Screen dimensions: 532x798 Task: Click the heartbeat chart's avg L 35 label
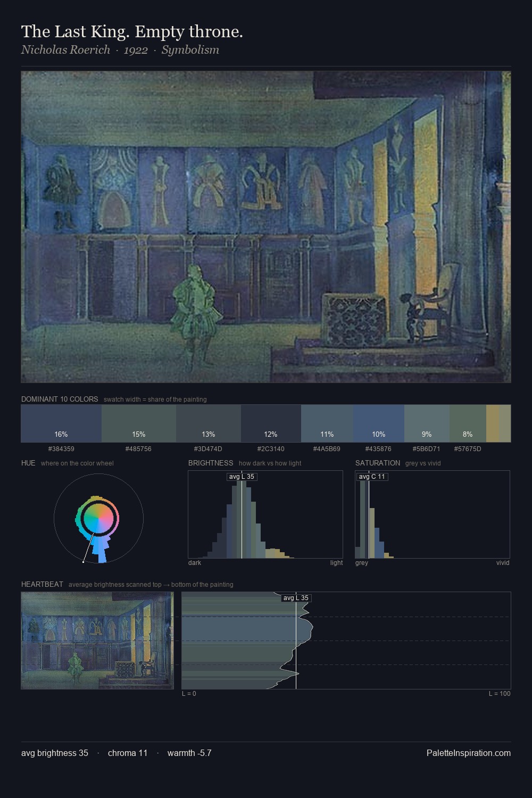[296, 598]
